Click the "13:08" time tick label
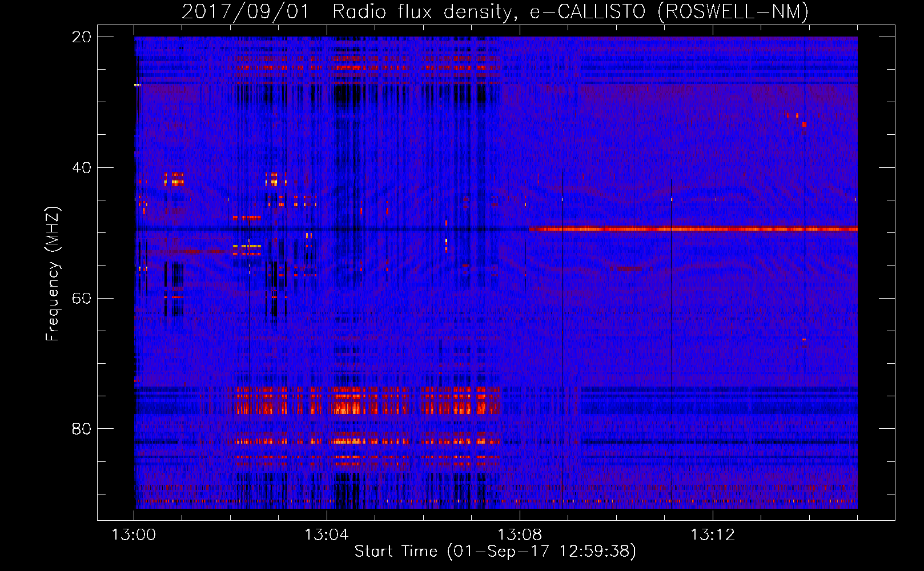This screenshot has height=571, width=924. click(519, 535)
